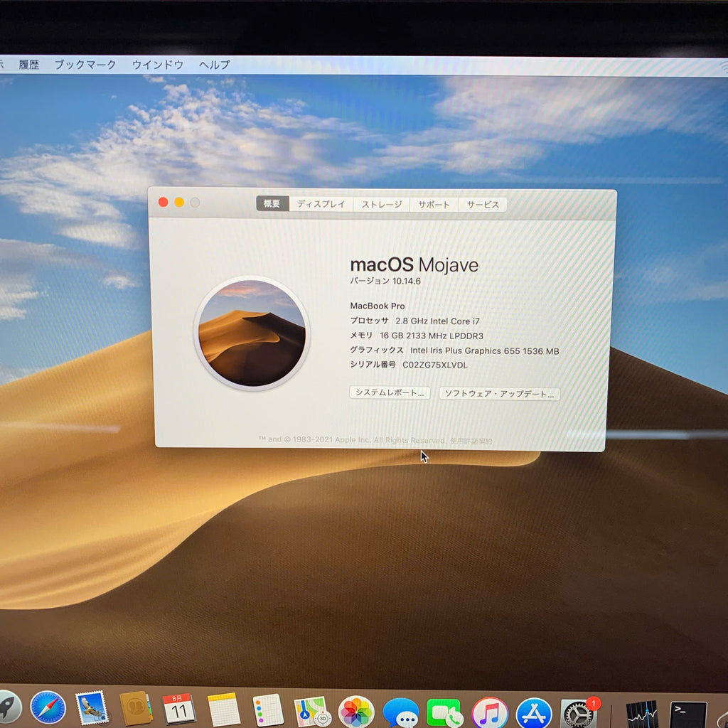
Task: Click the serial number C02ZG75XLVDL
Action: coord(435,365)
